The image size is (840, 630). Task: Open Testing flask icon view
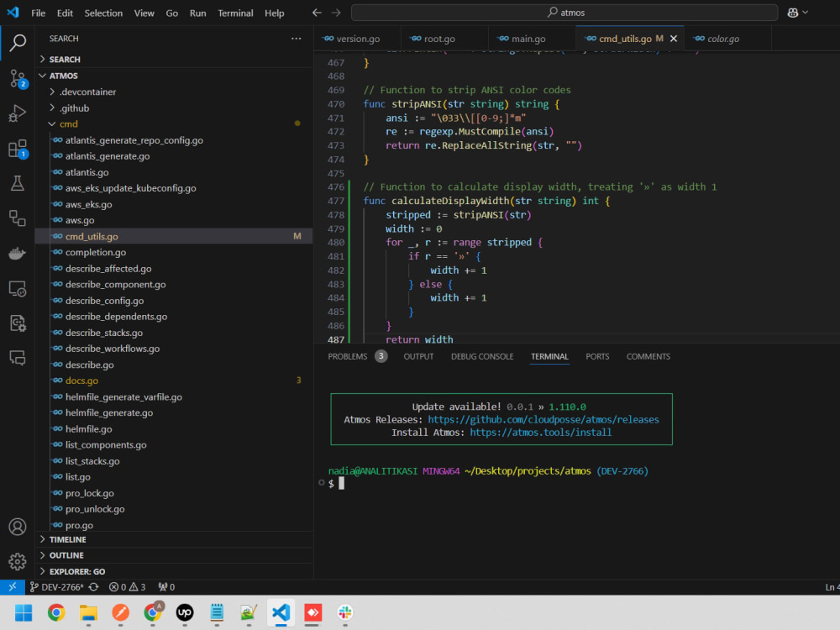[17, 183]
